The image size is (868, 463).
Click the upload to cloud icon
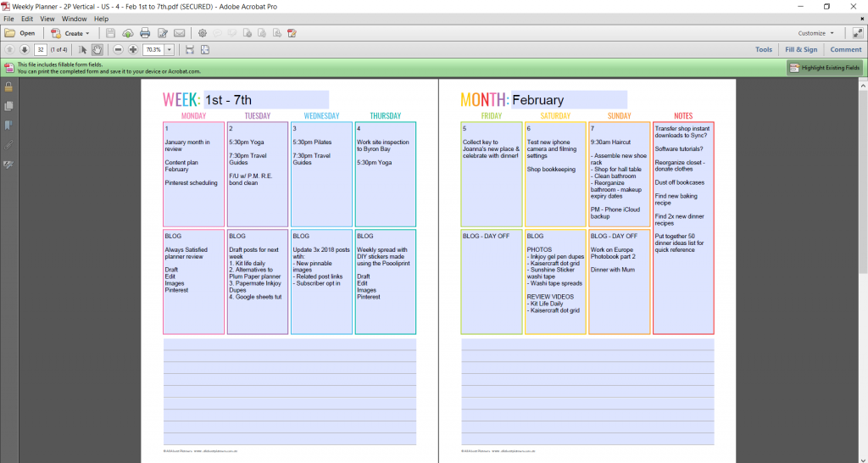[x=128, y=33]
